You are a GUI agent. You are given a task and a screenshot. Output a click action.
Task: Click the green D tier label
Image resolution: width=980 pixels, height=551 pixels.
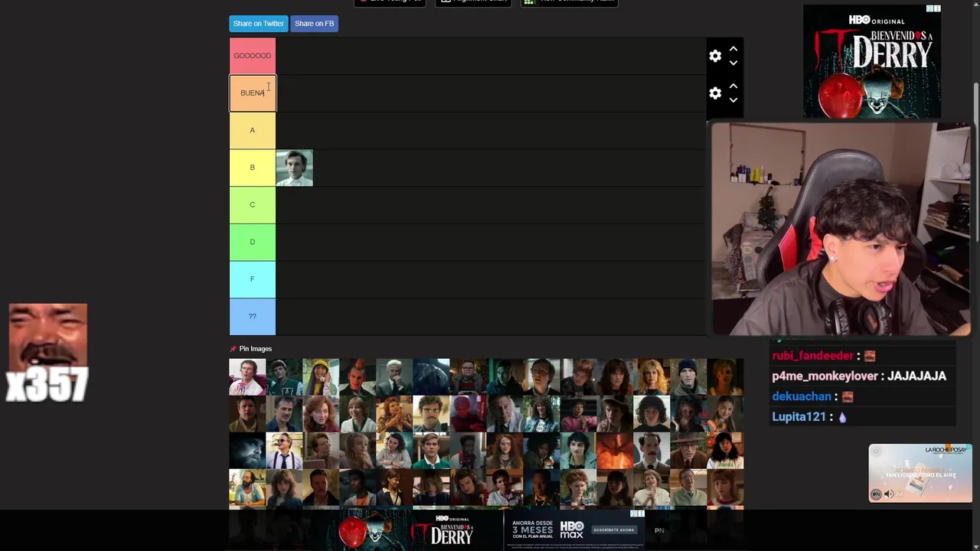253,242
